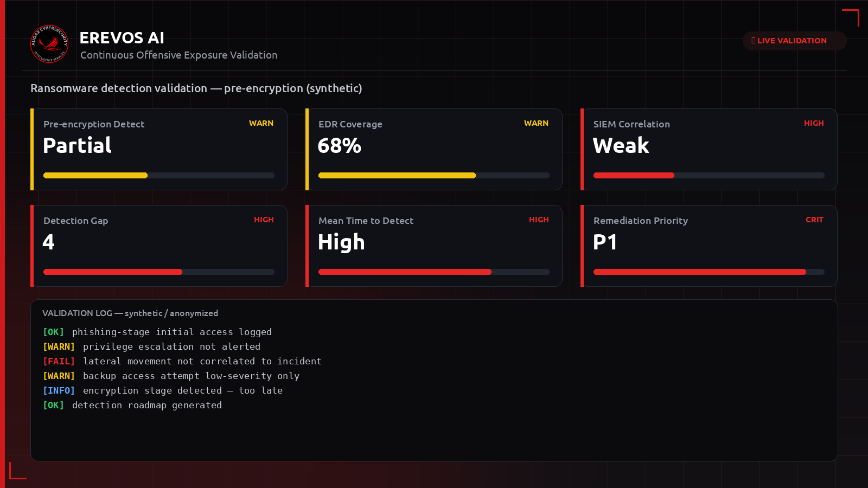Viewport: 868px width, 488px height.
Task: Click the Pre-encryption Detect progress bar
Action: click(x=159, y=175)
